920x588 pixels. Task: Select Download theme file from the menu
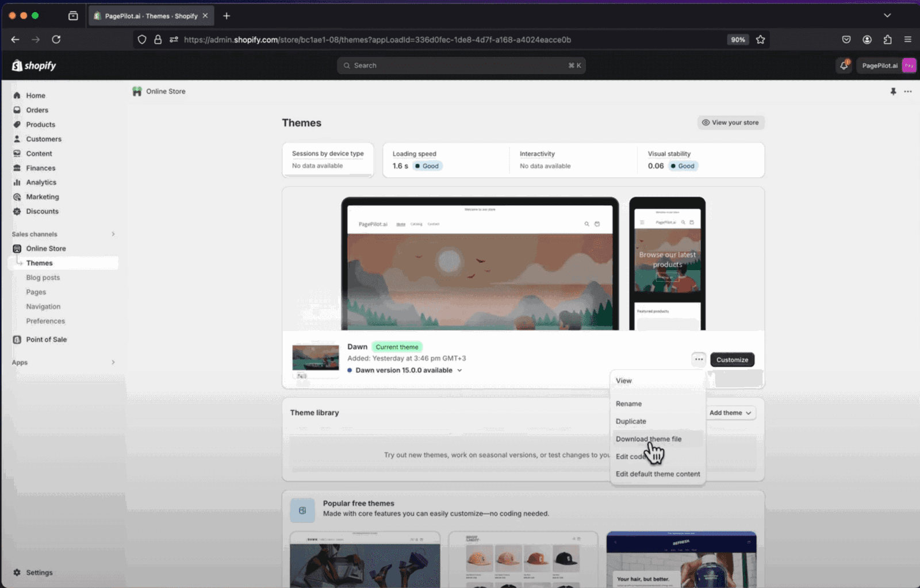coord(648,439)
